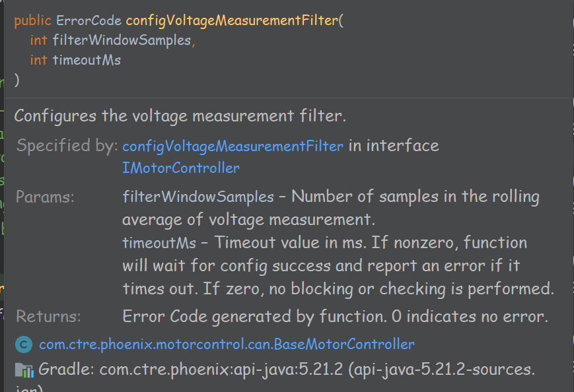Viewport: 574px width, 392px height.
Task: Click the 'Params:' section label
Action: [45, 197]
